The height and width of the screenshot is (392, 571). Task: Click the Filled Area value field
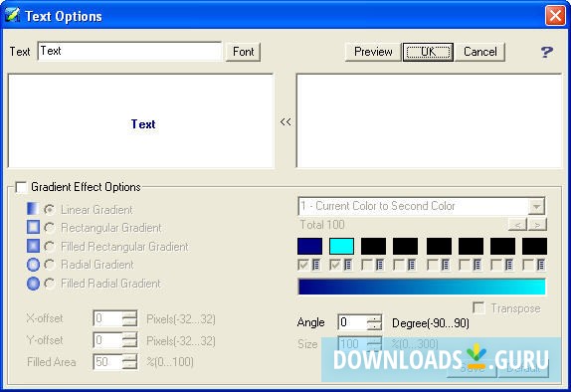(107, 362)
